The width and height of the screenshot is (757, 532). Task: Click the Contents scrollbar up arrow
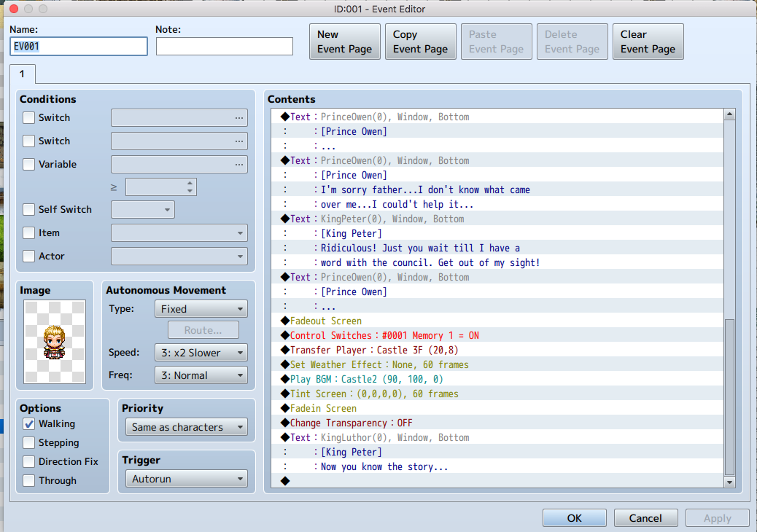(729, 114)
